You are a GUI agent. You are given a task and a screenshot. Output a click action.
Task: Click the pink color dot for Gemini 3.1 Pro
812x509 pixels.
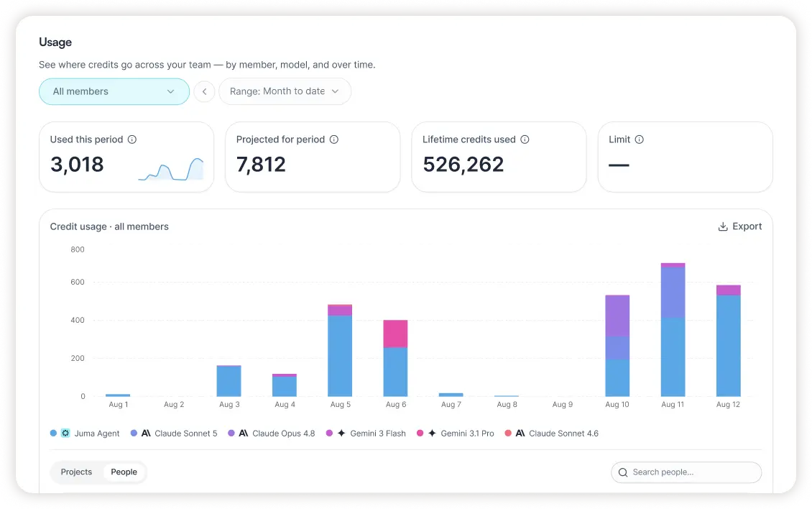(x=420, y=434)
